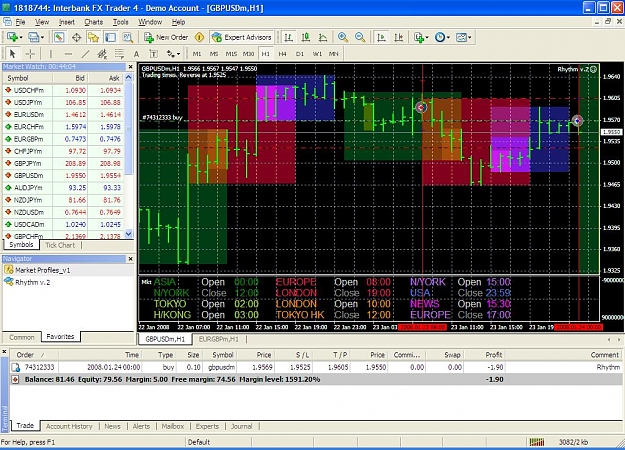Image resolution: width=625 pixels, height=450 pixels.
Task: Select order 74312333 in Trade list
Action: (317, 367)
